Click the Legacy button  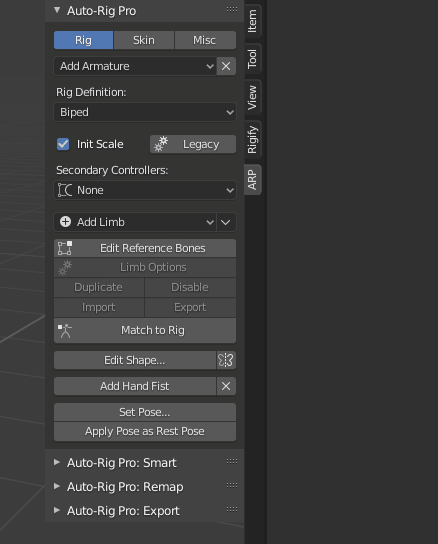[193, 144]
